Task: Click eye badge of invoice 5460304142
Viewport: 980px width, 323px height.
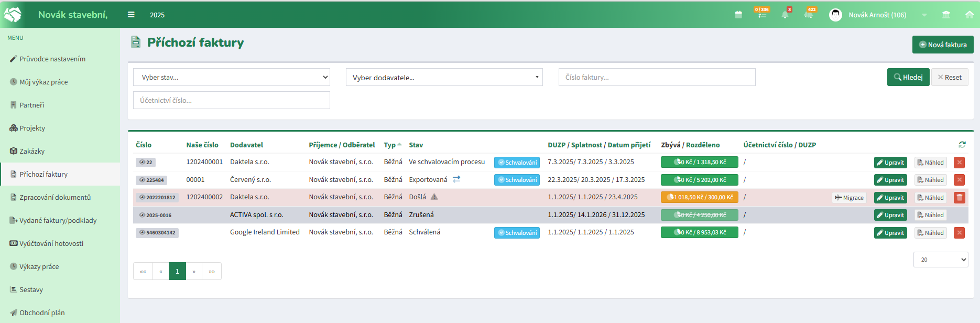Action: pyautogui.click(x=157, y=232)
